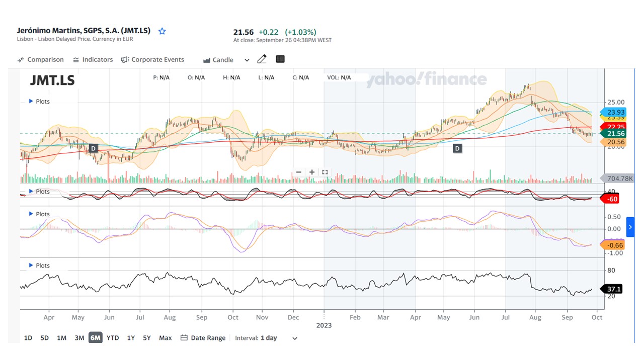Click the calendar icon beside Date Range
The image size is (644, 362).
point(184,338)
